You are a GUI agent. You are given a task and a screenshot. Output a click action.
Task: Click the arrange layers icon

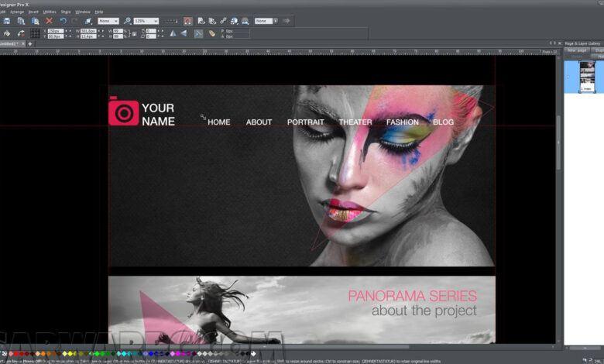point(88,21)
